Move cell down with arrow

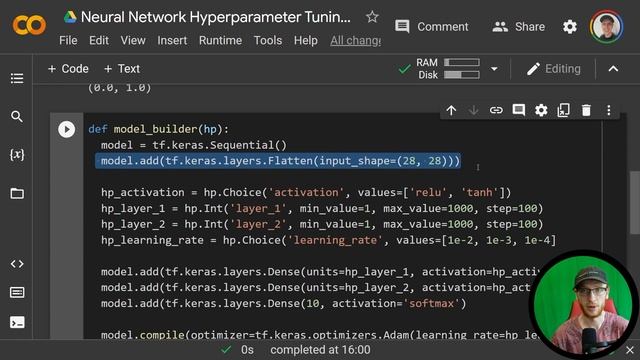coord(473,110)
